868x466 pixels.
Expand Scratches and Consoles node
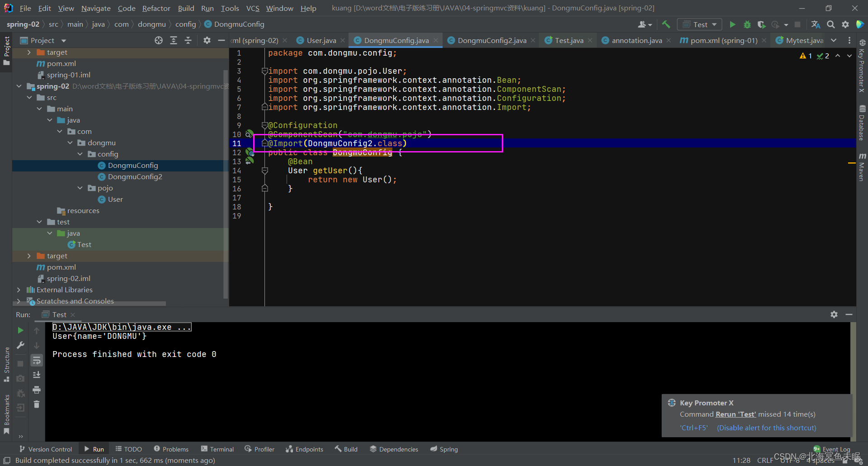click(19, 301)
